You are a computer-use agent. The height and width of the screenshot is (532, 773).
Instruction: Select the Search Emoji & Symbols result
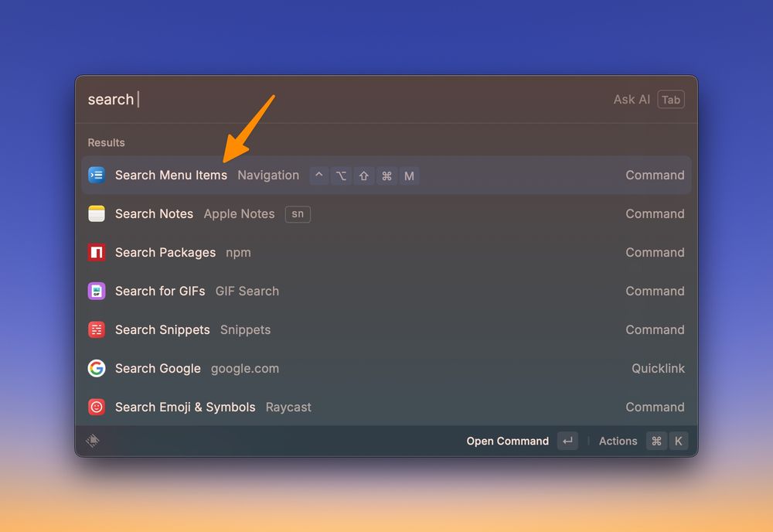[386, 407]
